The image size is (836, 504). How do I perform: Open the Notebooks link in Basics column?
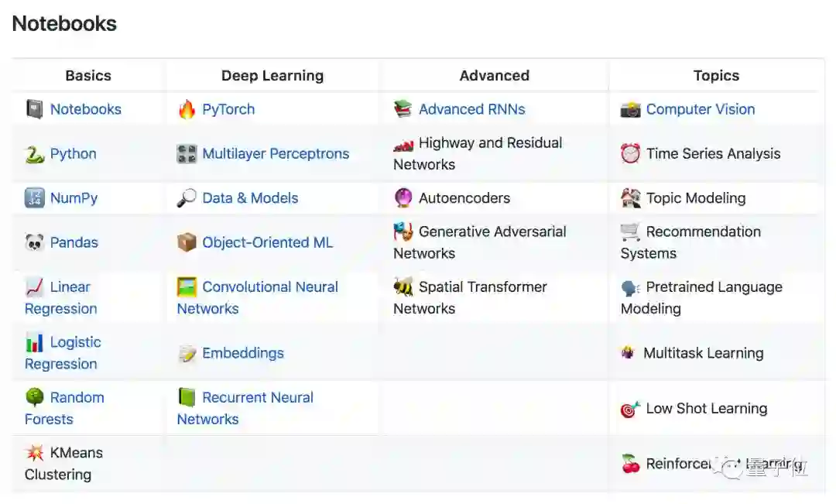(x=85, y=109)
